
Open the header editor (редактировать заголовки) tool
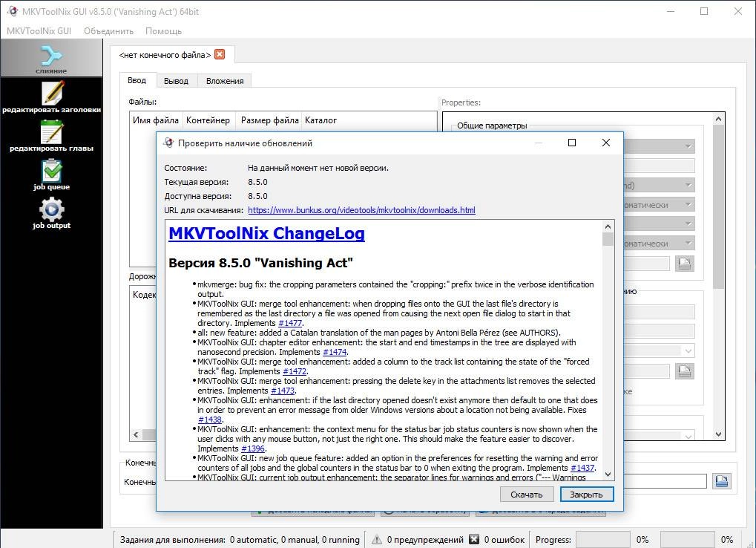tap(51, 97)
